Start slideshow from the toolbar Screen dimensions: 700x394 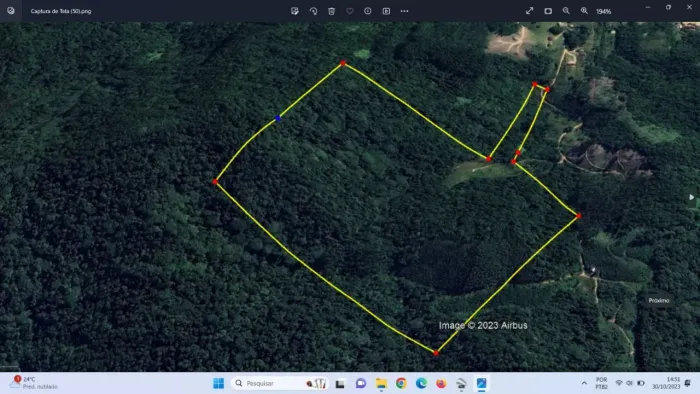tap(386, 11)
